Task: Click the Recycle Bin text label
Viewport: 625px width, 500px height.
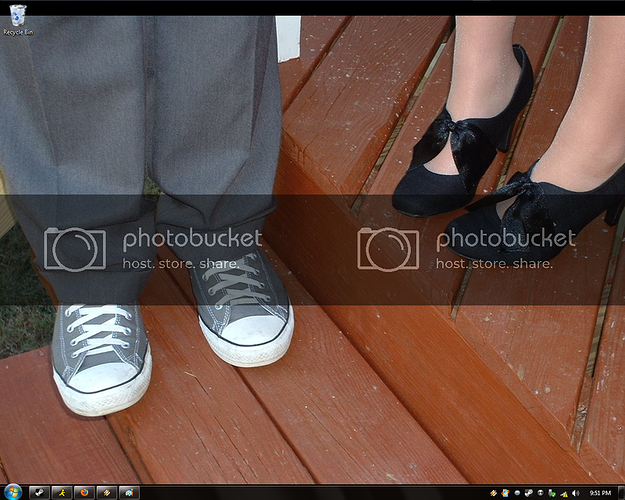Action: (x=15, y=32)
